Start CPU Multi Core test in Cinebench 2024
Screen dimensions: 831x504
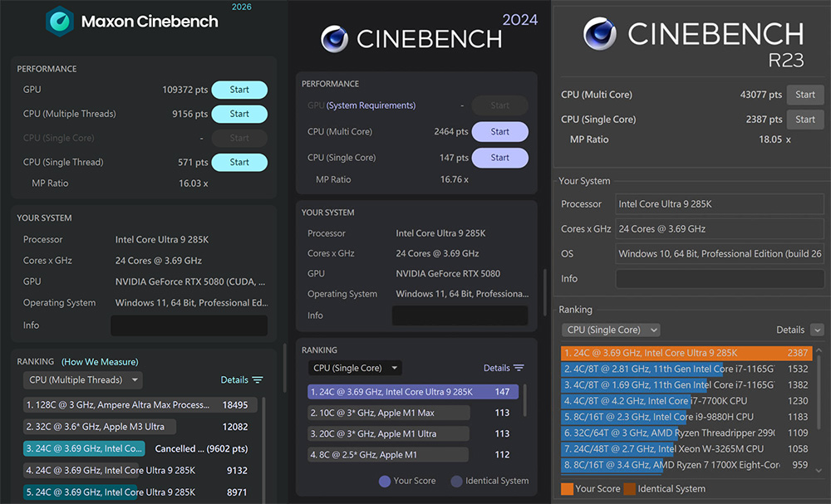point(499,132)
